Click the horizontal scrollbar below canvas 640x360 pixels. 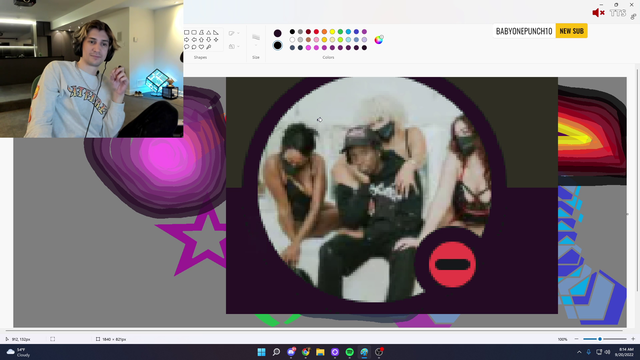pyautogui.click(x=314, y=330)
